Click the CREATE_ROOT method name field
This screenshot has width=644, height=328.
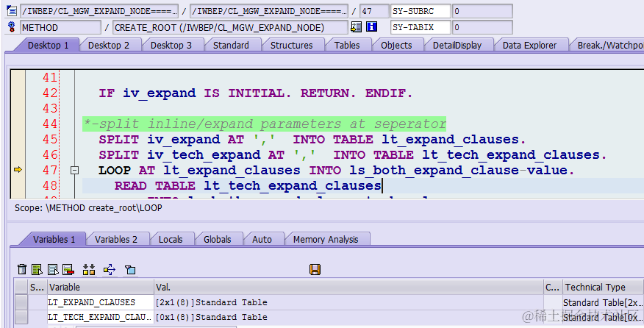(230, 27)
